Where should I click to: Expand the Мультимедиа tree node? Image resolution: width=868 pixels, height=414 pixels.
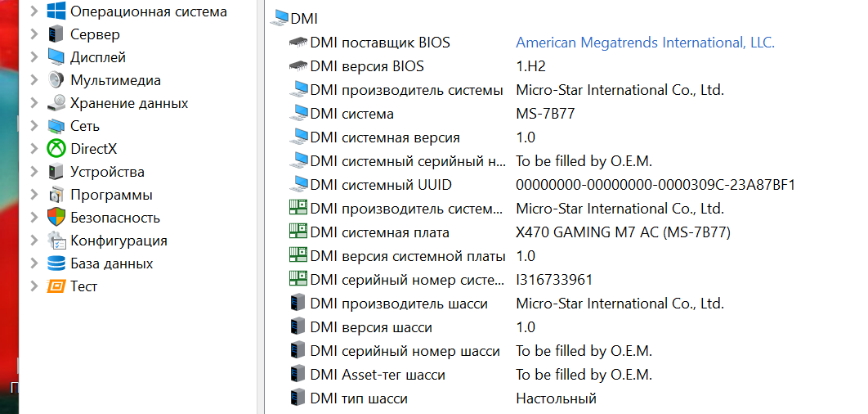[35, 80]
